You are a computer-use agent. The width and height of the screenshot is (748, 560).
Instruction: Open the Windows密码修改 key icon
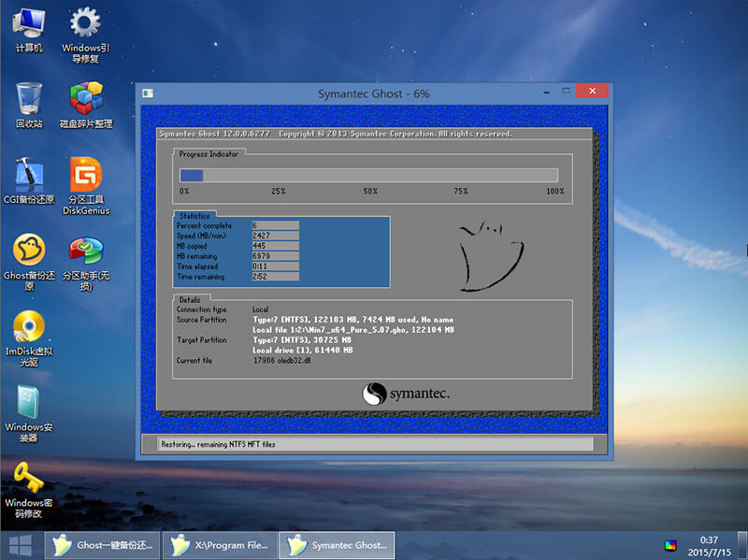click(x=29, y=478)
